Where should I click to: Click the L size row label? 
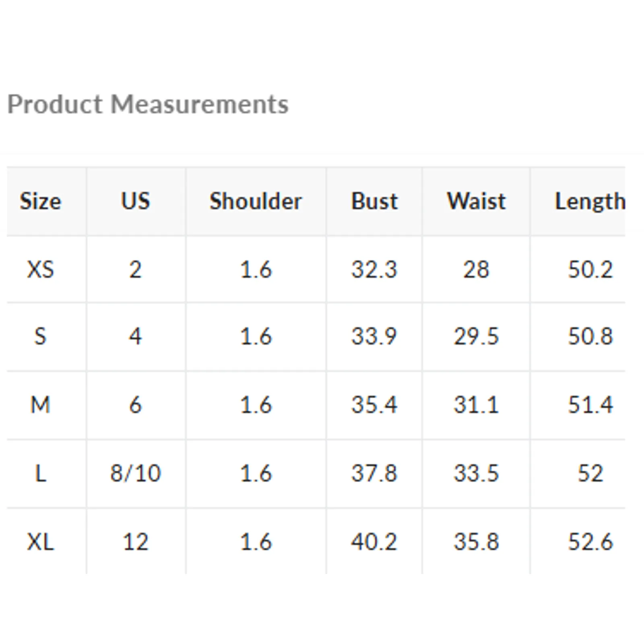point(41,473)
